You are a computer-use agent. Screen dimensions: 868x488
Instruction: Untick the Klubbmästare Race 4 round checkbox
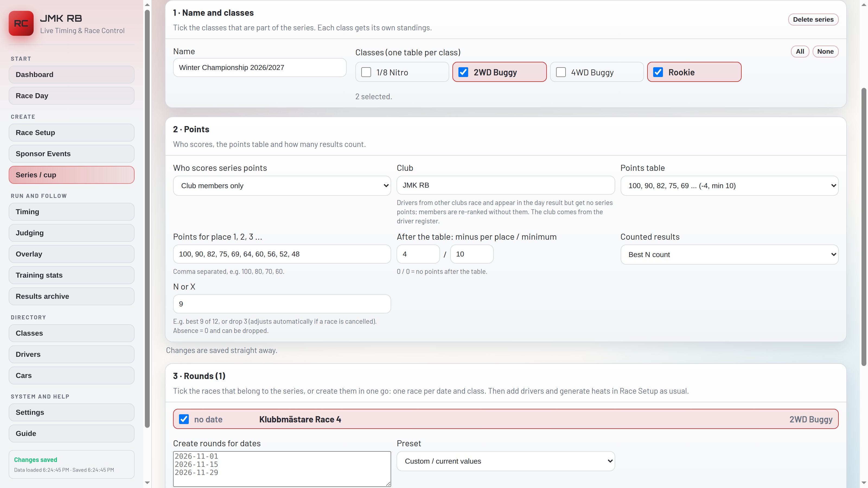184,419
